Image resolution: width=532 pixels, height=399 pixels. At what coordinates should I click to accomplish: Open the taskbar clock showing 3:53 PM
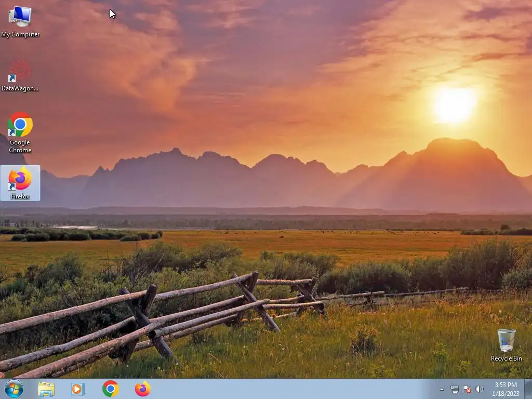pyautogui.click(x=506, y=389)
